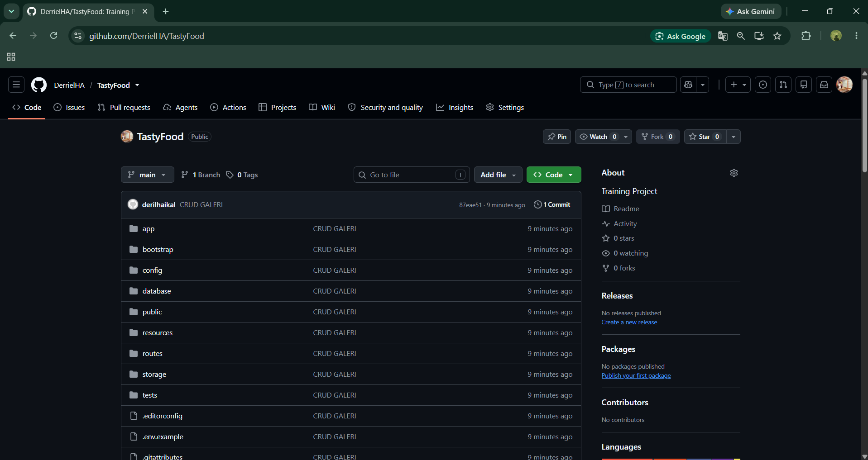Viewport: 868px width, 460px height.
Task: Open the 1 Commit history link
Action: [552, 204]
